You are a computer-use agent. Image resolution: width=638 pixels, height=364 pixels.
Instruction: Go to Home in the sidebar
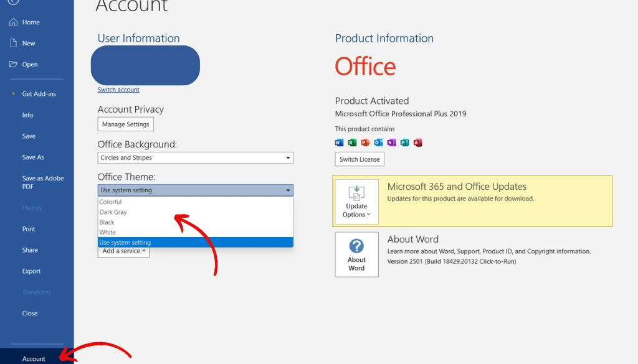tap(31, 22)
